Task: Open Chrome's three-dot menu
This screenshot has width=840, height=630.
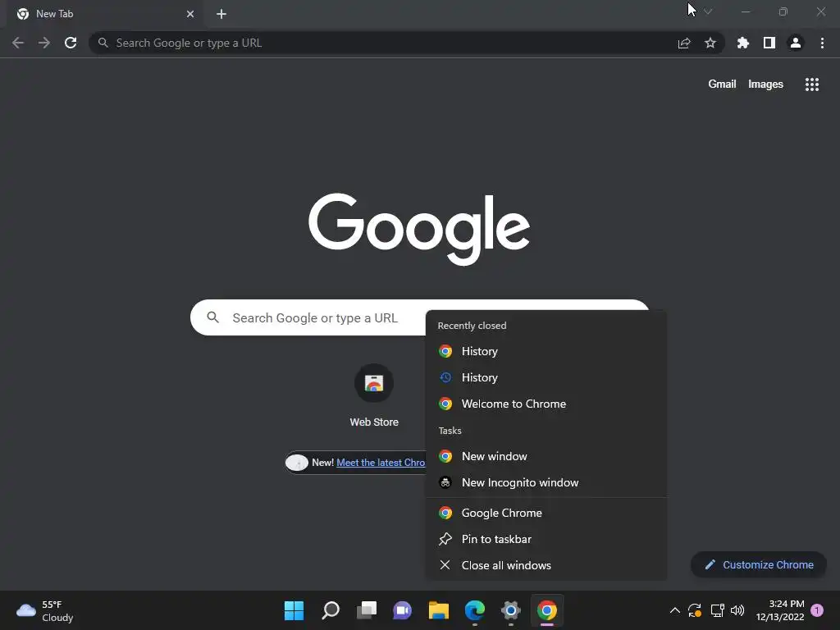Action: coord(822,43)
